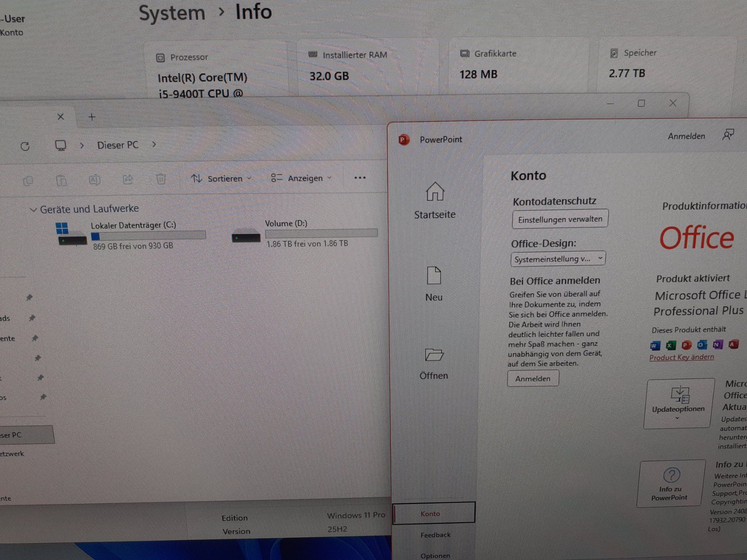The image size is (747, 560).
Task: Click the Outlook icon in product icons row
Action: 702,344
